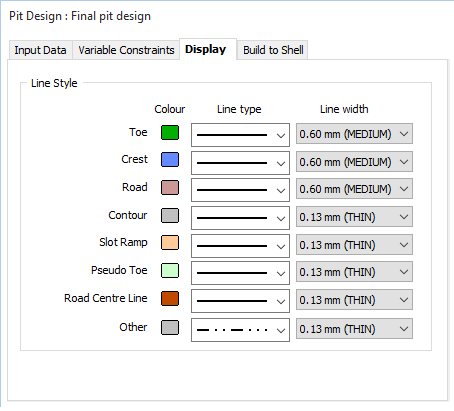Image resolution: width=454 pixels, height=411 pixels.
Task: Open the Variable Constraints tab
Action: click(x=126, y=50)
